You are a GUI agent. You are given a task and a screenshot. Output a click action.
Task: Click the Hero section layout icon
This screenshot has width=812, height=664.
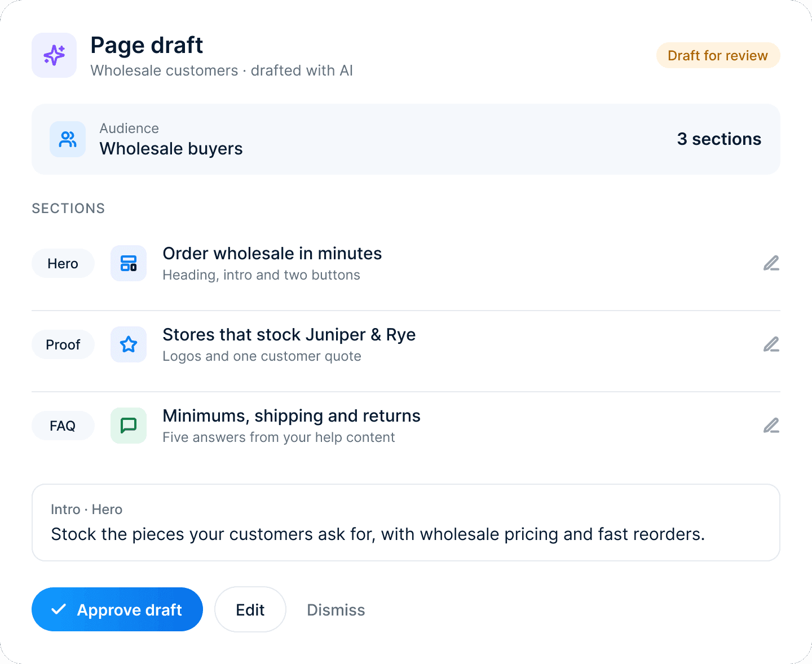(x=129, y=263)
